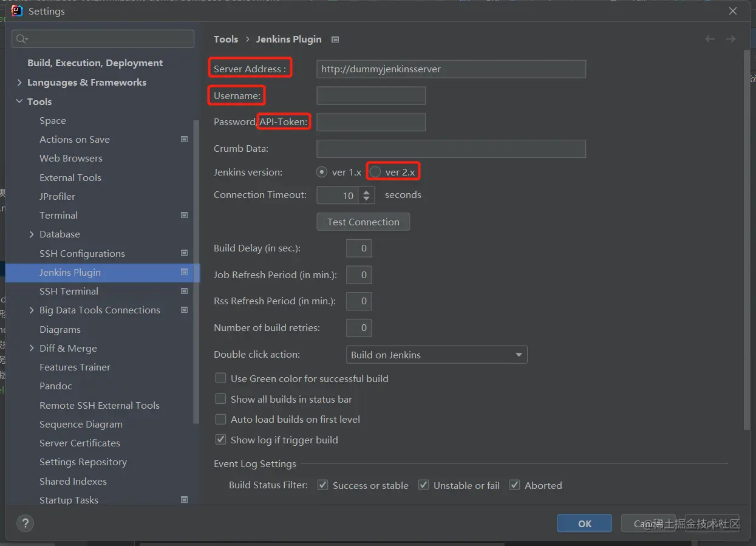
Task: Enable Auto load builds on first level
Action: click(x=221, y=419)
